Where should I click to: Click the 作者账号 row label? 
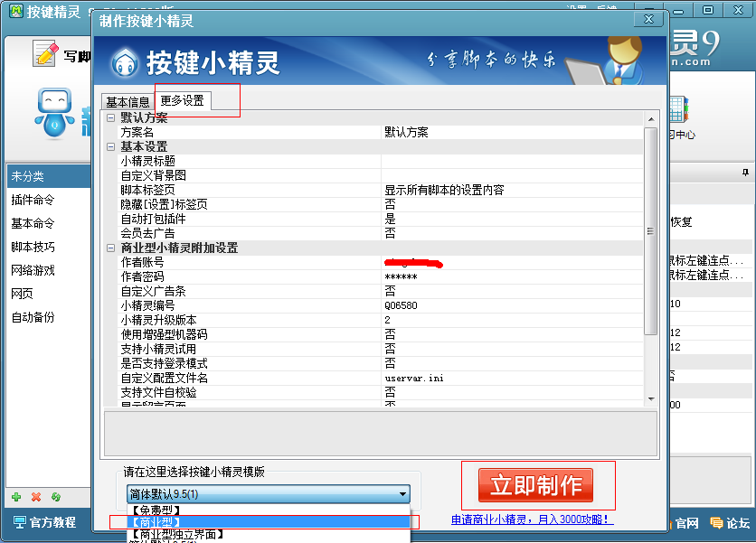pos(142,262)
